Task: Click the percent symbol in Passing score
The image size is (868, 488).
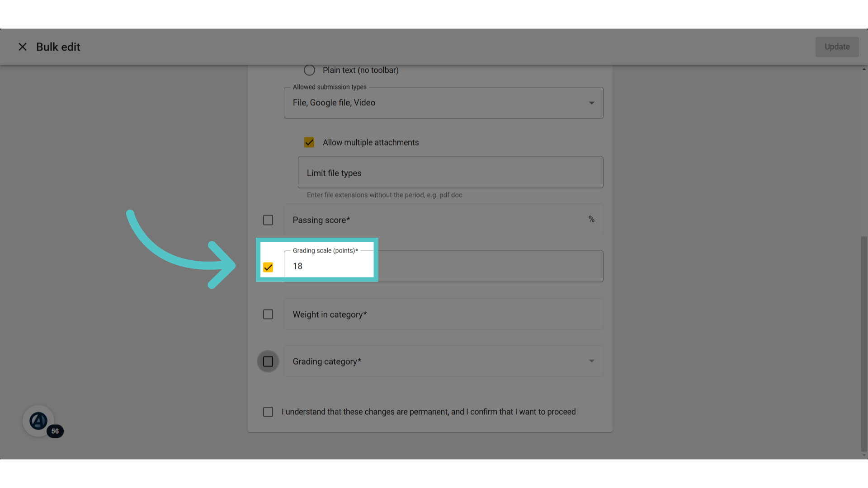Action: 591,219
